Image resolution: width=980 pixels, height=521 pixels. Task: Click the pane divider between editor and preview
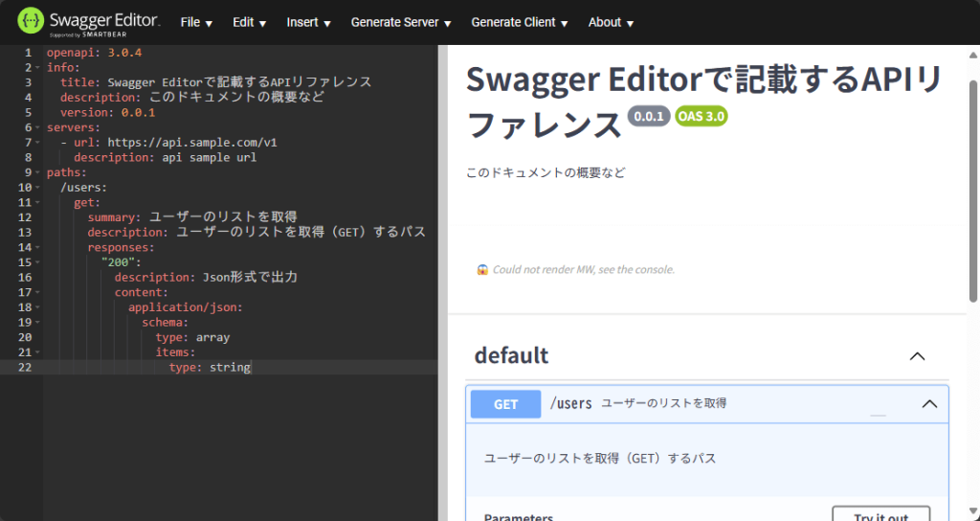[442, 283]
